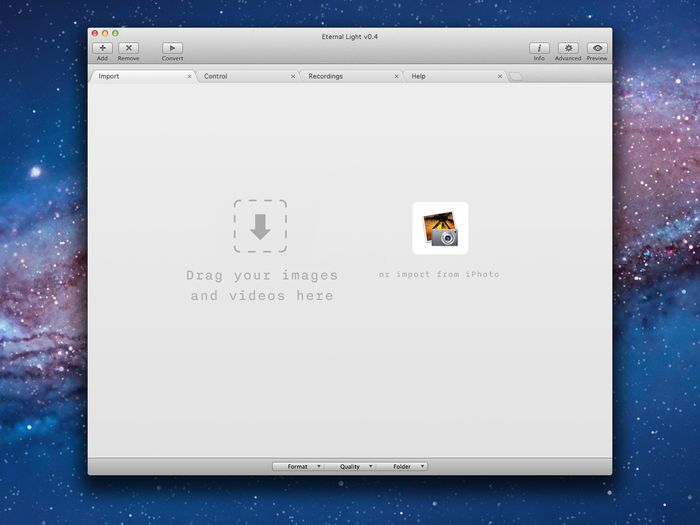Screen dimensions: 700x525
Task: Click 'or import from iPhoto' text
Action: click(439, 274)
